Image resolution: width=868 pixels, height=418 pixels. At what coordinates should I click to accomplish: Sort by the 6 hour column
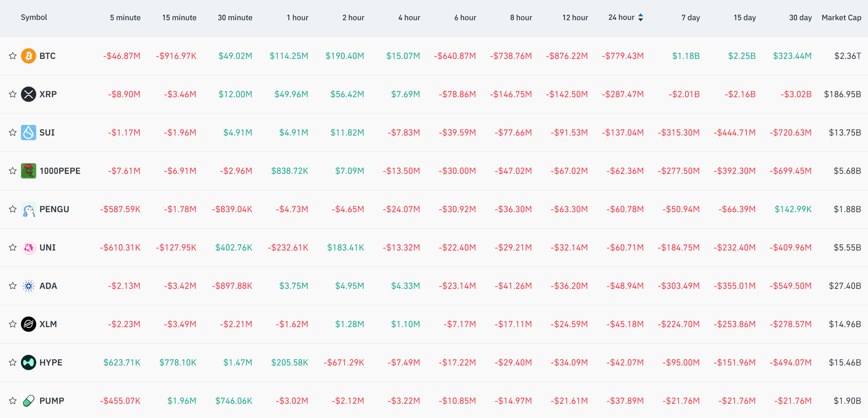point(465,18)
